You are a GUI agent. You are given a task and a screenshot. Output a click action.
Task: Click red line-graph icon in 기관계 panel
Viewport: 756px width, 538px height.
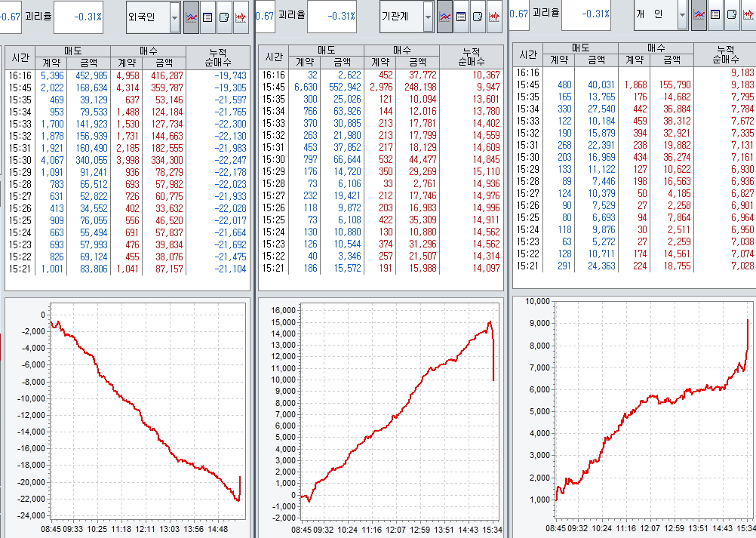494,17
